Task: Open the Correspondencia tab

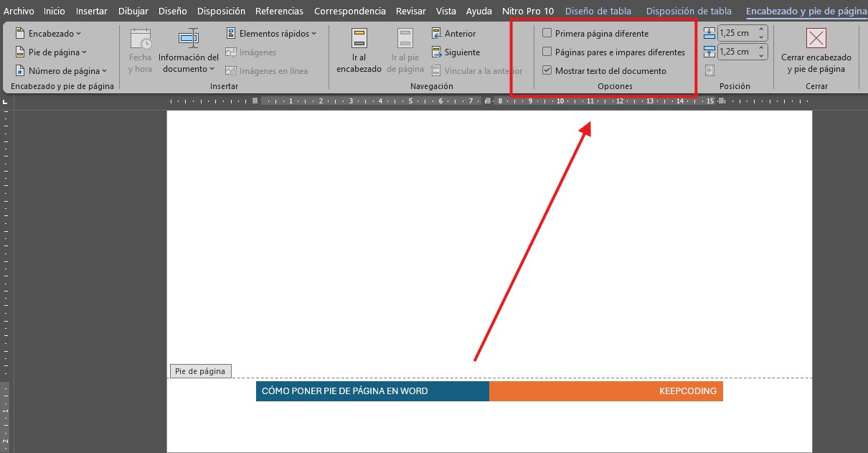Action: click(x=350, y=11)
